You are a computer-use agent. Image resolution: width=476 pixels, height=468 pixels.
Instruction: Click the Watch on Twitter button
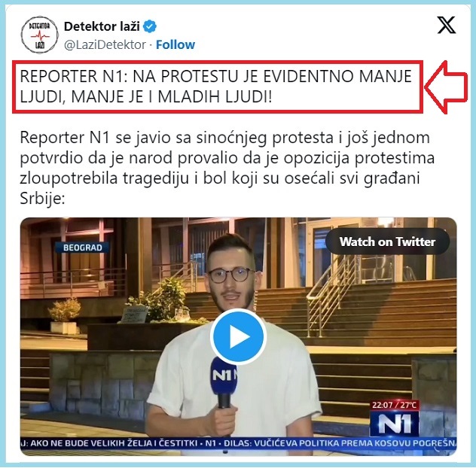click(x=387, y=242)
